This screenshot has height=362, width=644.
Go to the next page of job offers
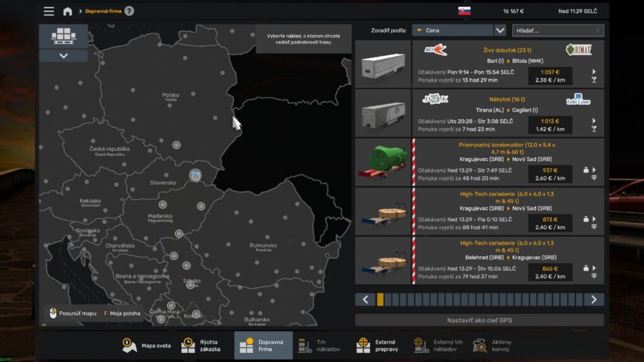pos(594,300)
